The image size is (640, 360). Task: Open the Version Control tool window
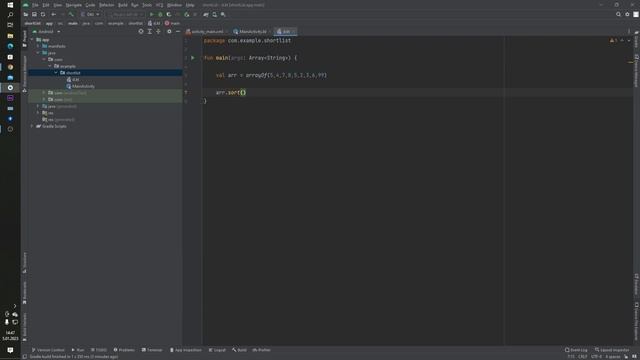48,350
